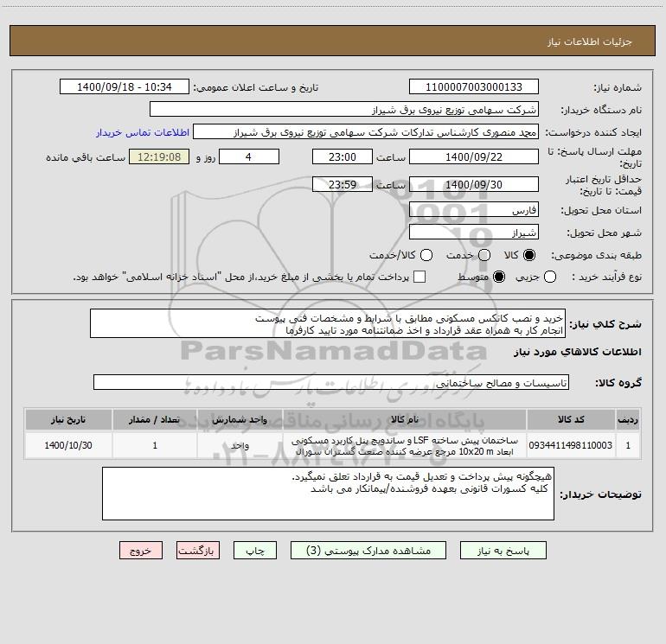Click the need number field 1100007003000133
Screen dimensions: 666x644
[x=474, y=86]
